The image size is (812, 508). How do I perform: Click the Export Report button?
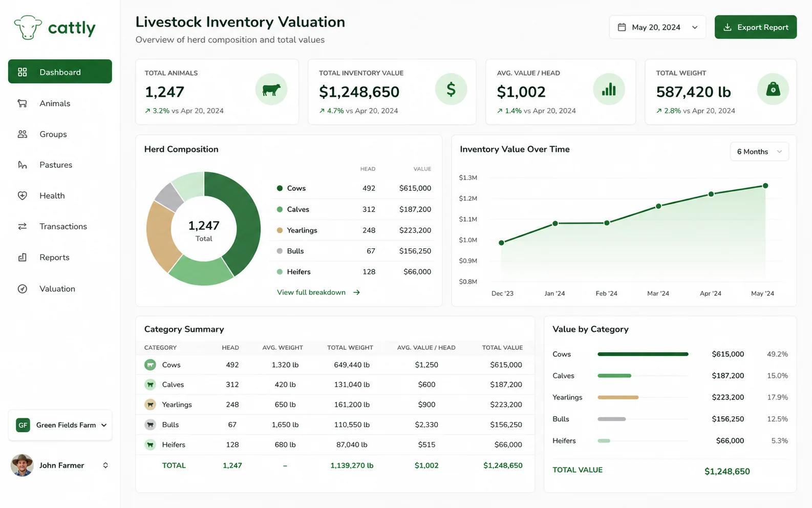[x=756, y=27]
